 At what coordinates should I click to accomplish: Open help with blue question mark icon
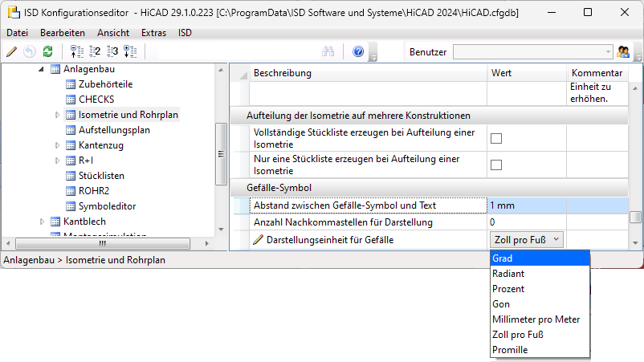[358, 51]
